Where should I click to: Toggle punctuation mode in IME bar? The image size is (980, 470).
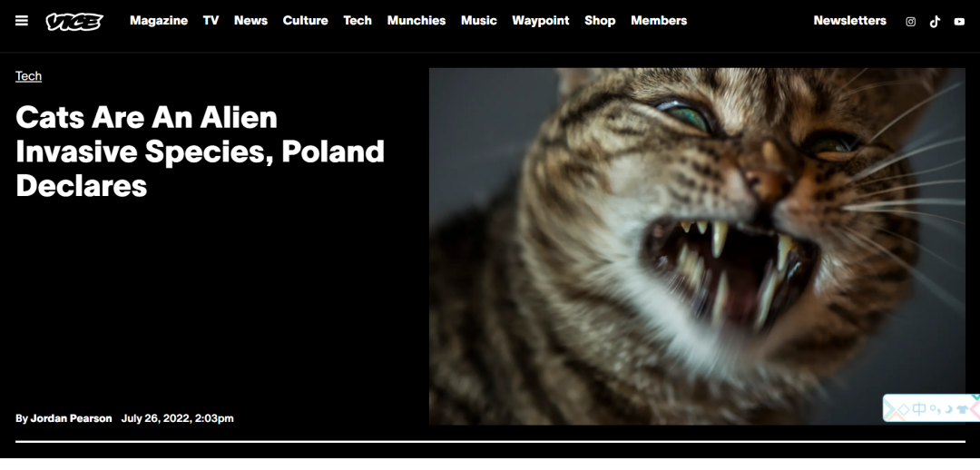[x=935, y=409]
